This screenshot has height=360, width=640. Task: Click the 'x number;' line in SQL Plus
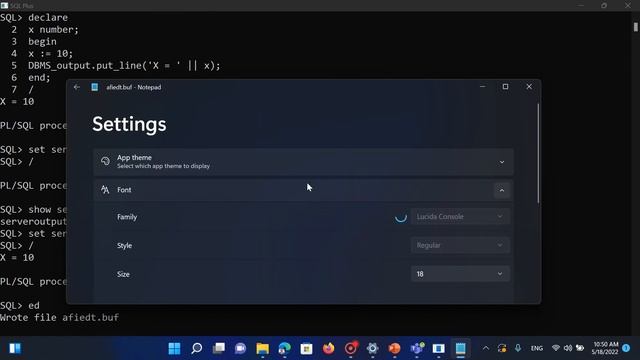tap(53, 29)
